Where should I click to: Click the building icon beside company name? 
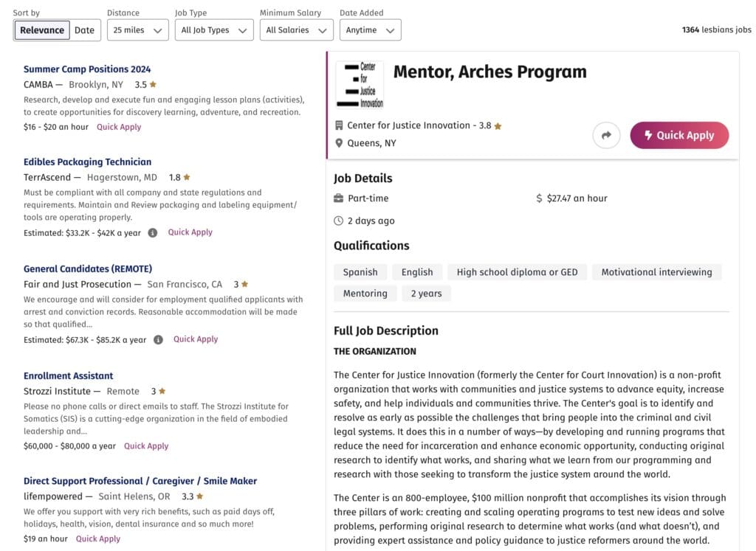click(x=339, y=125)
